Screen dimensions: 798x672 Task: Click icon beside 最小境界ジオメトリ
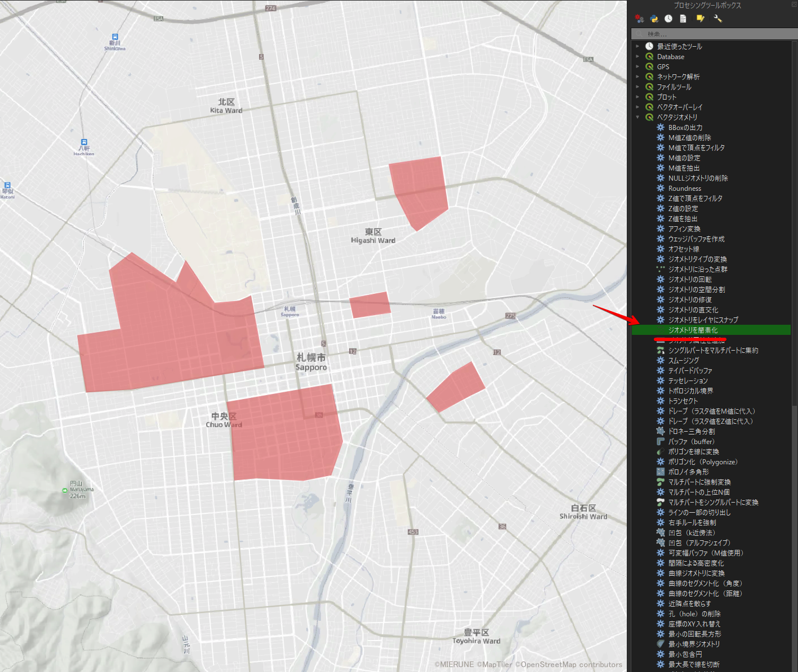point(661,644)
